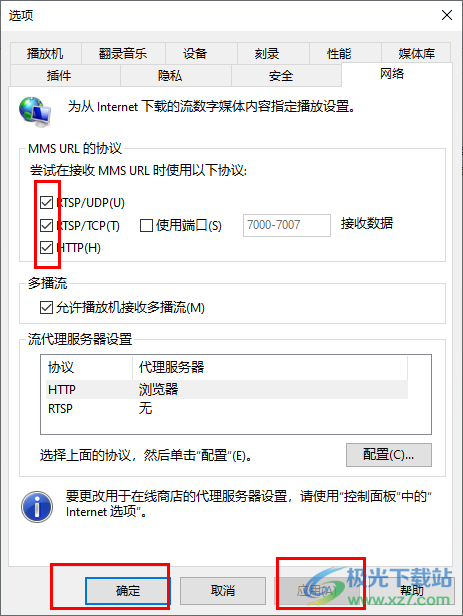Switch to the 媒体库 tab

[416, 53]
